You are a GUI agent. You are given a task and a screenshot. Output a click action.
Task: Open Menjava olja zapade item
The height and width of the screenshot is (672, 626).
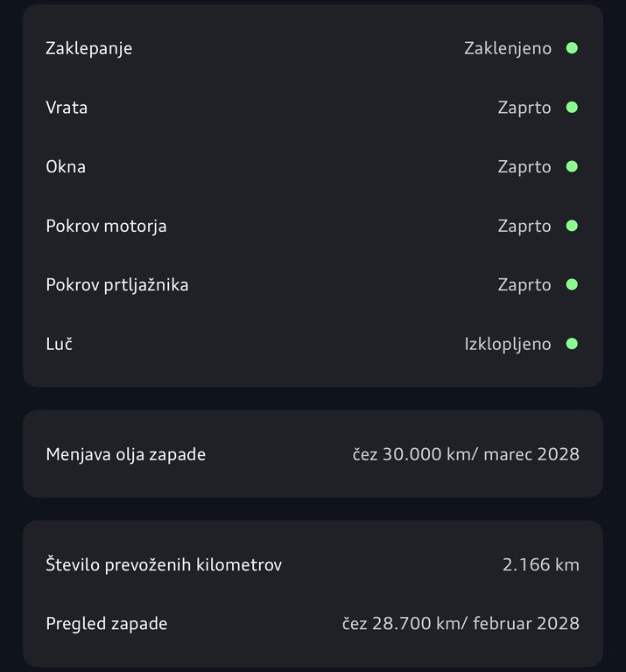[125, 454]
